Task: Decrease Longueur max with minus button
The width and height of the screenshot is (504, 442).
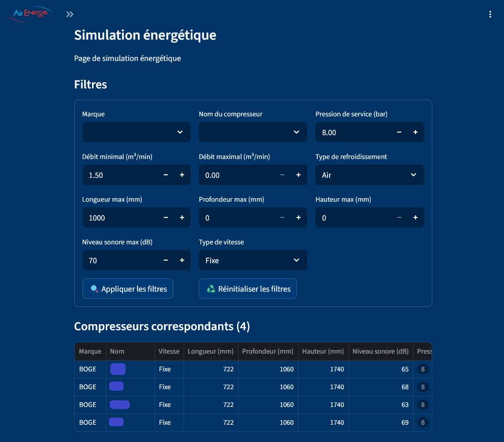Action: (165, 217)
